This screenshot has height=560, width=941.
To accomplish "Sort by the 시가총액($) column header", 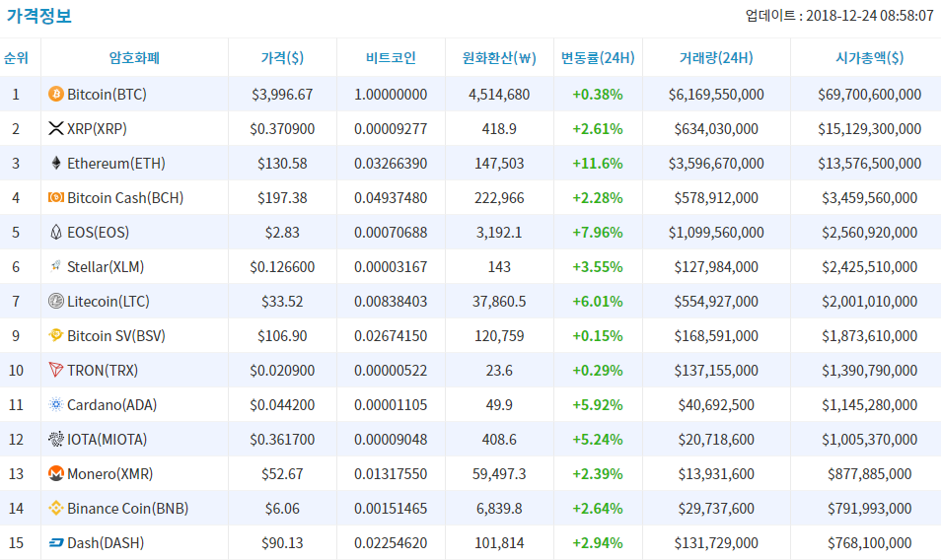I will coord(870,57).
